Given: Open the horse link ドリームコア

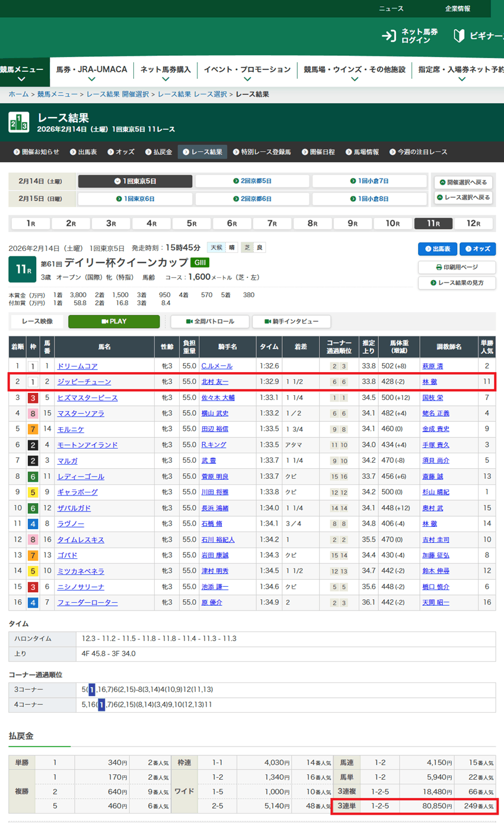Looking at the screenshot, I should tap(77, 366).
